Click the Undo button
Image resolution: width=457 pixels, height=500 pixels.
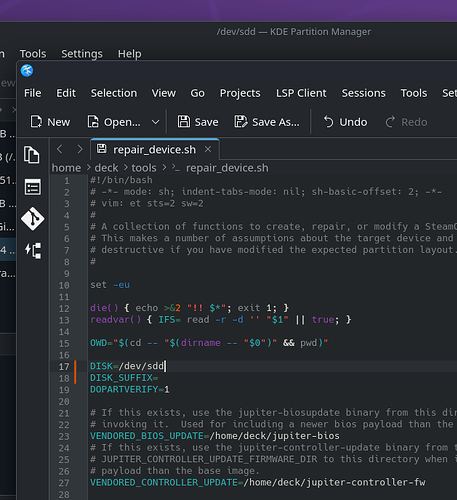[x=345, y=122]
